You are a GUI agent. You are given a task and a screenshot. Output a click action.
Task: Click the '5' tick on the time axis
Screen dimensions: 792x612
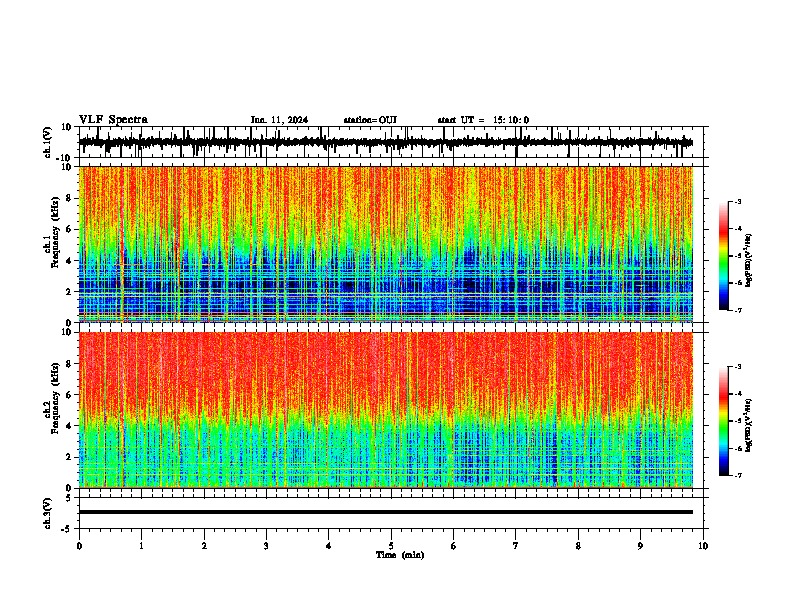point(391,546)
